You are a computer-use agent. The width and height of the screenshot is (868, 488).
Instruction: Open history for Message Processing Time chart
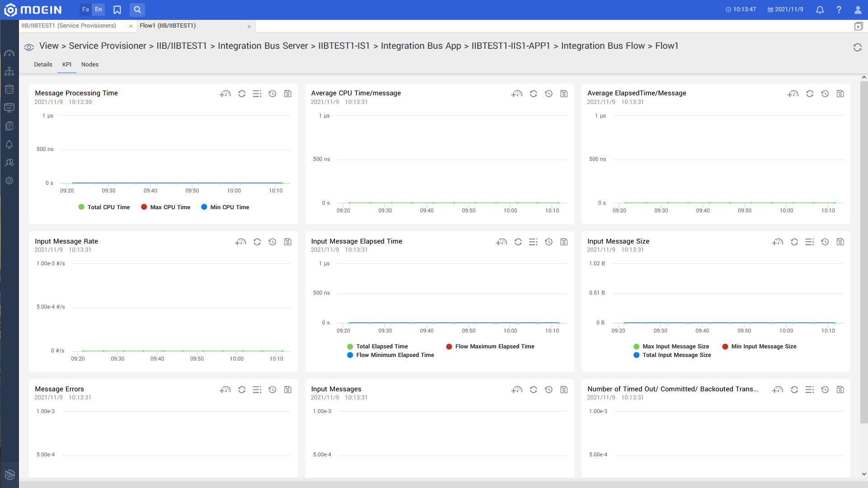pyautogui.click(x=272, y=94)
